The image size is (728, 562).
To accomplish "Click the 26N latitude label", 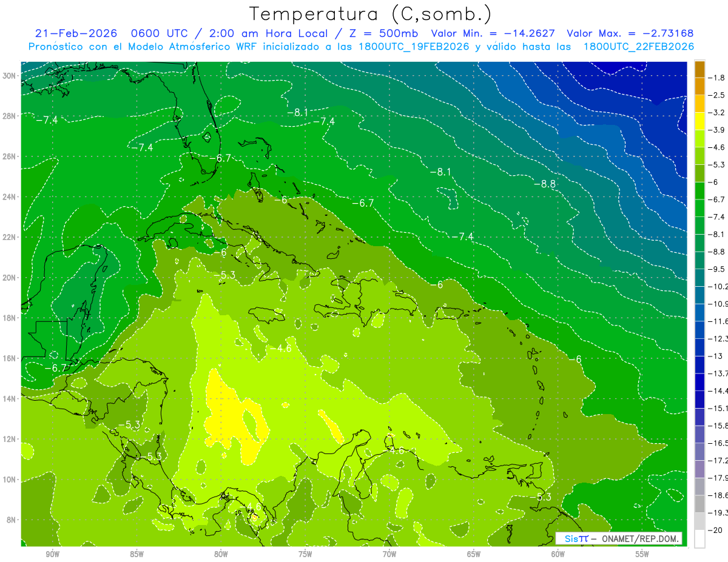I will click(10, 156).
